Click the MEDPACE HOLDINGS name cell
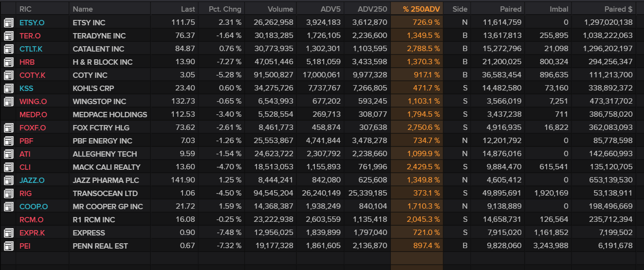The image size is (644, 270). coord(110,114)
